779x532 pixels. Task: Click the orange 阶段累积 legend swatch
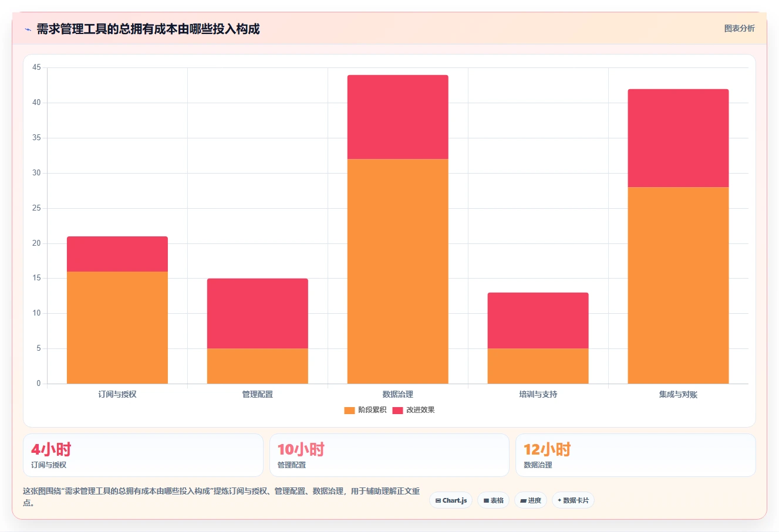[x=349, y=410]
